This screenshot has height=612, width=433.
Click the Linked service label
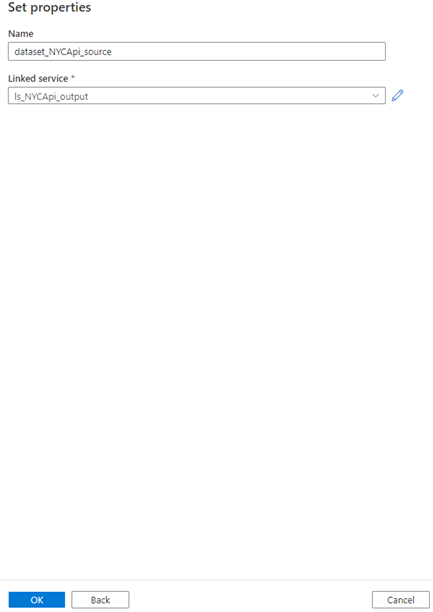click(x=38, y=78)
